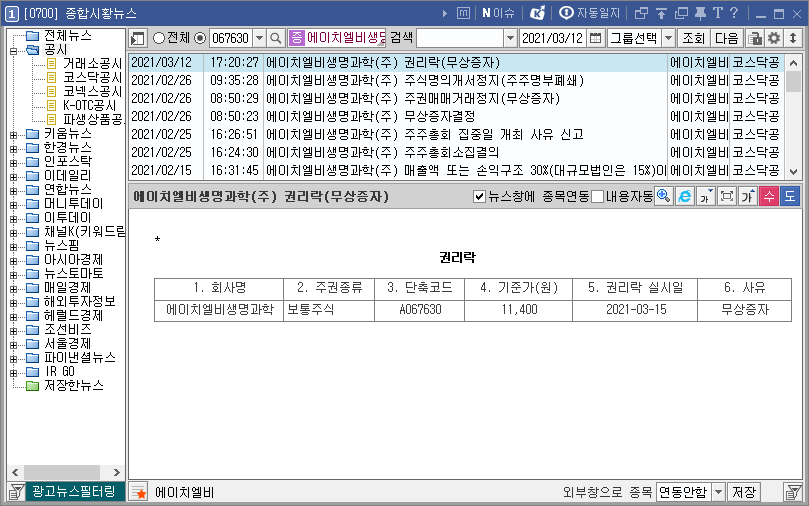This screenshot has height=506, width=809.
Task: Open article in Internet Explorer icon
Action: [x=685, y=196]
